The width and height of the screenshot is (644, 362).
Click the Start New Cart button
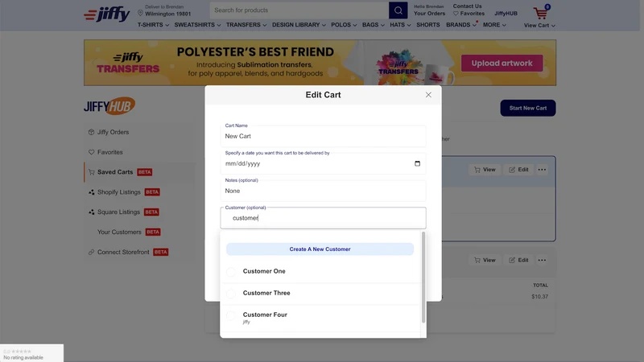(x=528, y=108)
